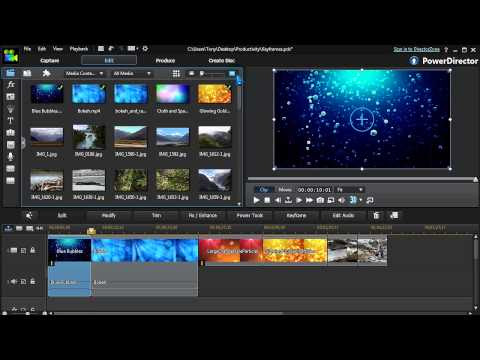The image size is (480, 360).
Task: Click the Power Tools button
Action: 250,215
